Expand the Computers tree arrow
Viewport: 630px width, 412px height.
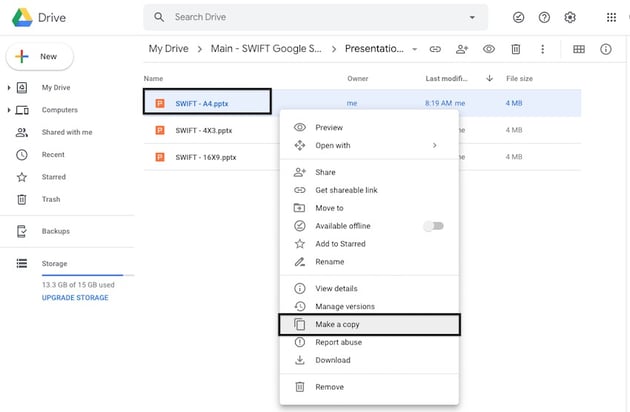tap(9, 110)
